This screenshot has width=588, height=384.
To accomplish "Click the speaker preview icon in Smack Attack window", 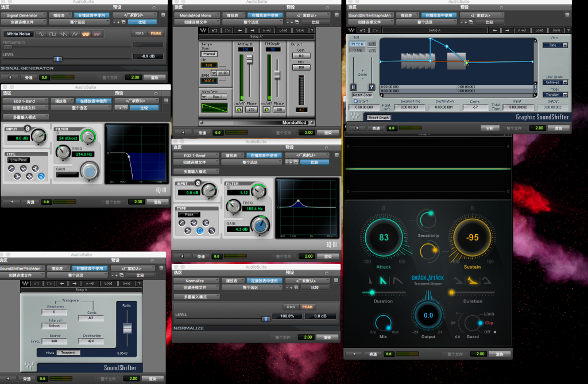I will point(354,354).
